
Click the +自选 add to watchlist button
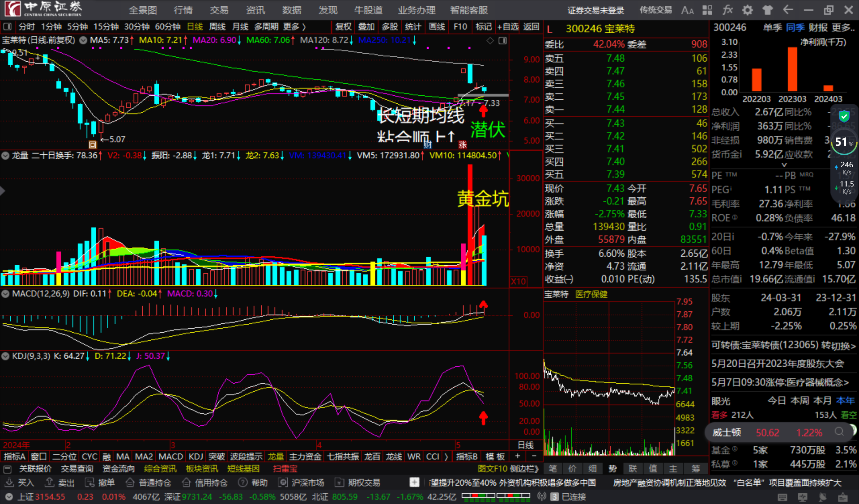508,27
